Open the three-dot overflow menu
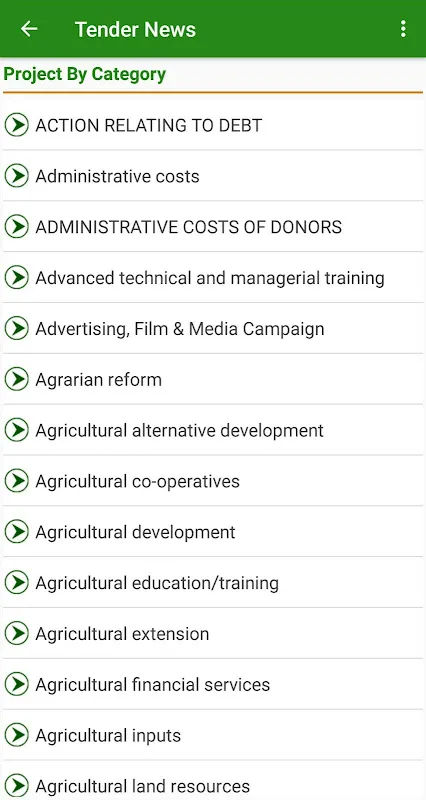 click(403, 29)
